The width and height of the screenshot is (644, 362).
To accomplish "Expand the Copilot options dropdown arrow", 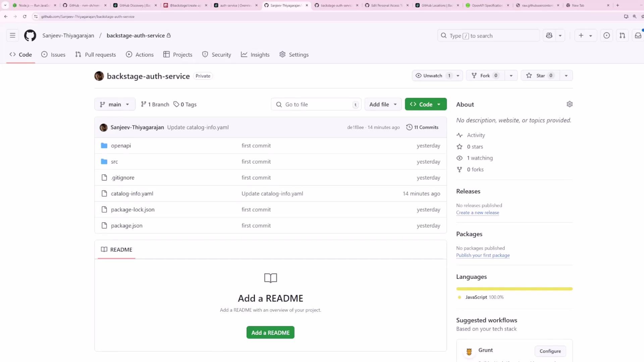I will click(560, 36).
